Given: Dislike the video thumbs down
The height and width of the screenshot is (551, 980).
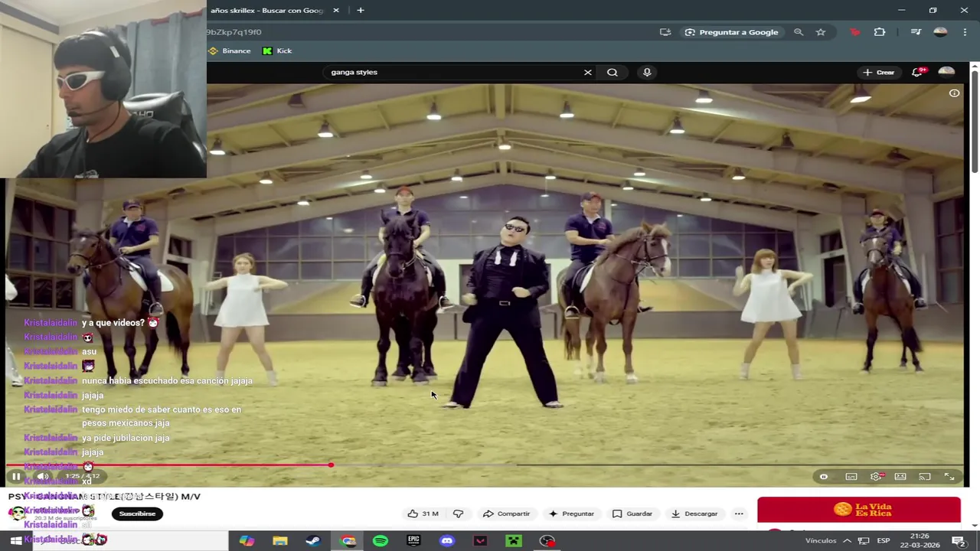Looking at the screenshot, I should (459, 514).
